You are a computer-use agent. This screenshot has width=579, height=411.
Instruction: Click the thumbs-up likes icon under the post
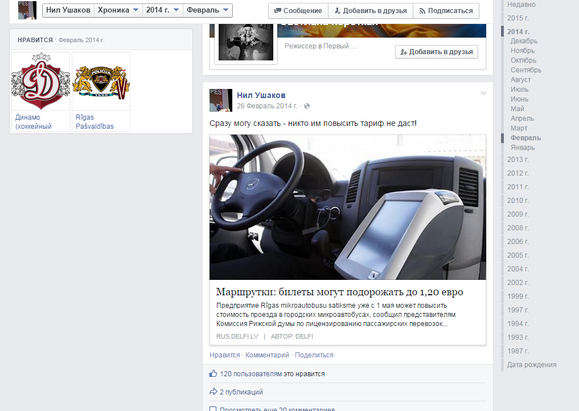tap(213, 373)
